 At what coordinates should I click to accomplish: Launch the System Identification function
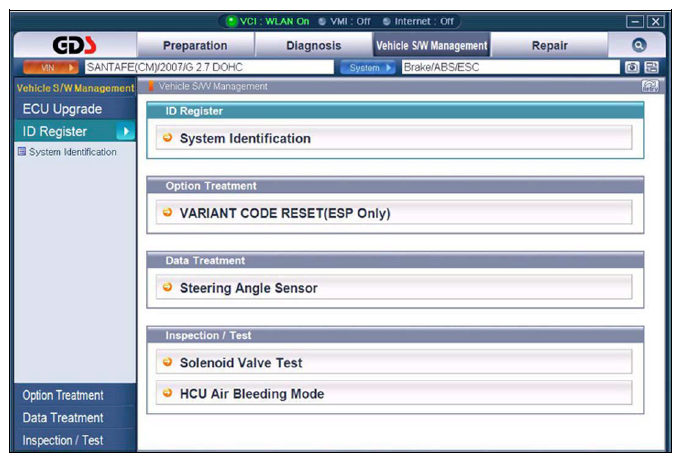(x=394, y=138)
